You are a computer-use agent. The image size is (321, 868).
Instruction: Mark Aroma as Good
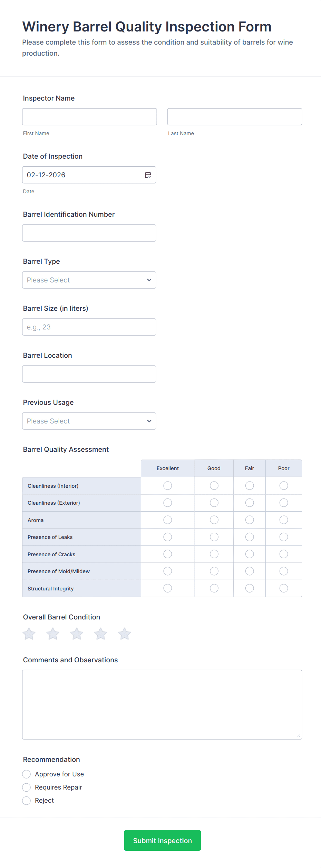pos(214,520)
